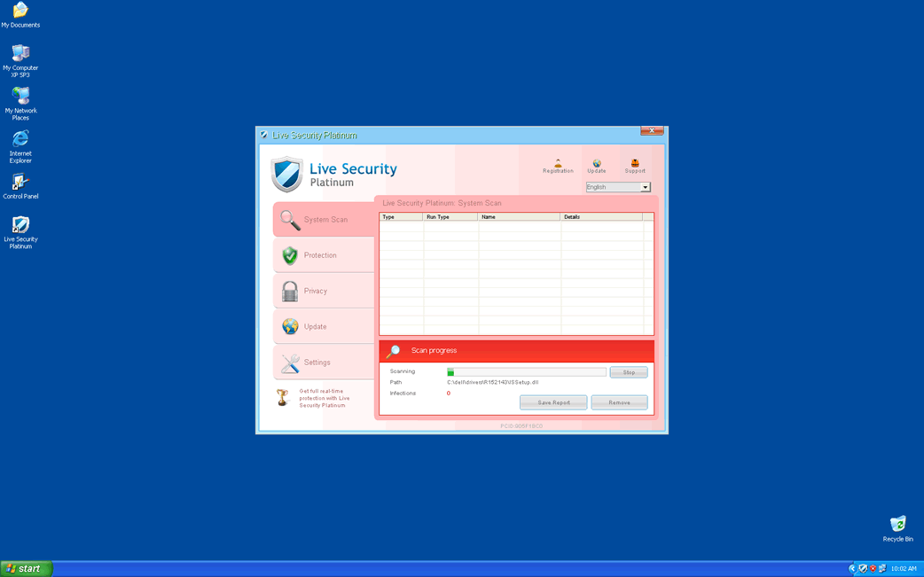Click the scanning progress bar

pos(527,372)
